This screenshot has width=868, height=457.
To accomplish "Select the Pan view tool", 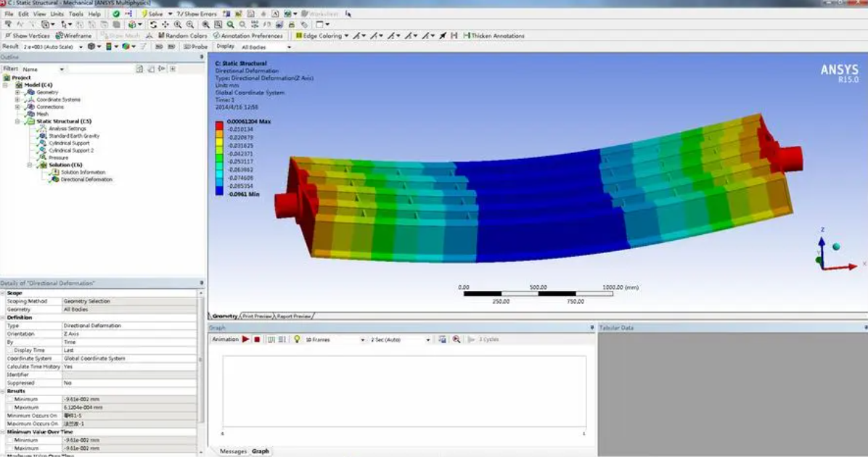I will pos(165,25).
